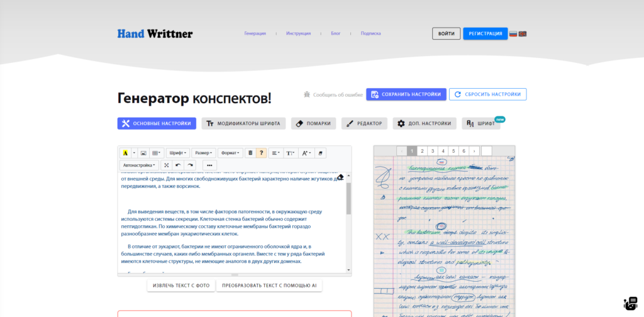Click the eraser icon in editor toolbar
Viewport: 644px width, 317px height.
(x=321, y=153)
